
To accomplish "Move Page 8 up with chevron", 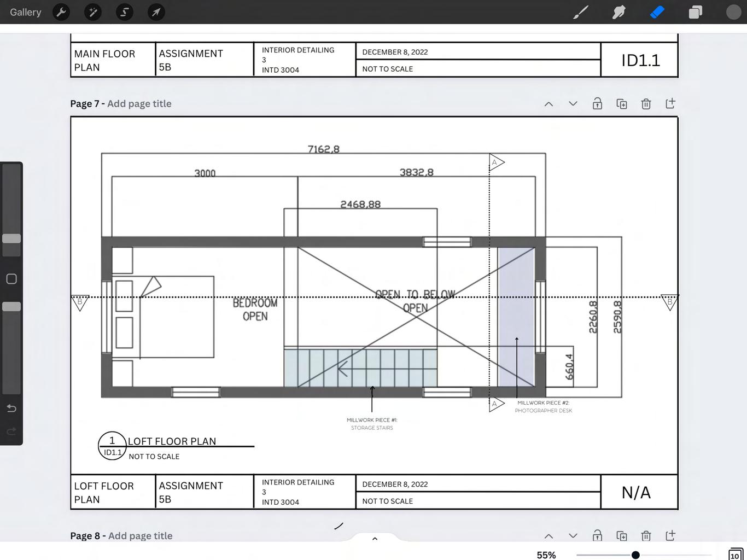I will (548, 536).
